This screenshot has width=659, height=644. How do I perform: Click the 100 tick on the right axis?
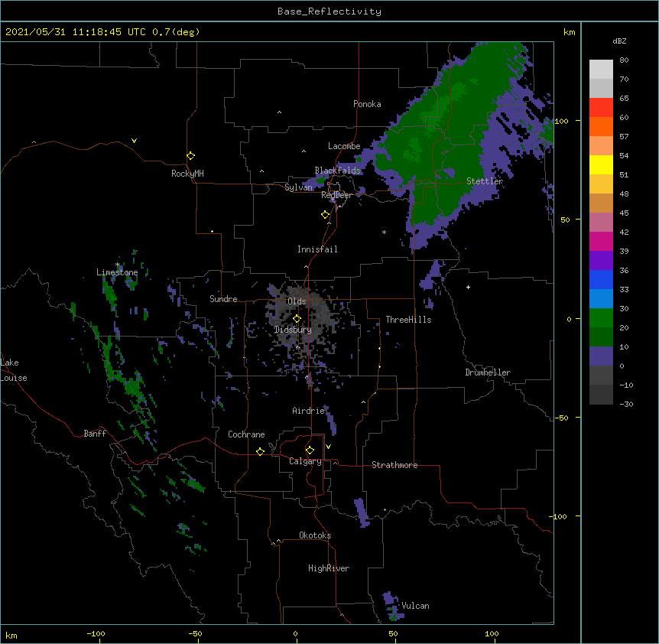(561, 121)
